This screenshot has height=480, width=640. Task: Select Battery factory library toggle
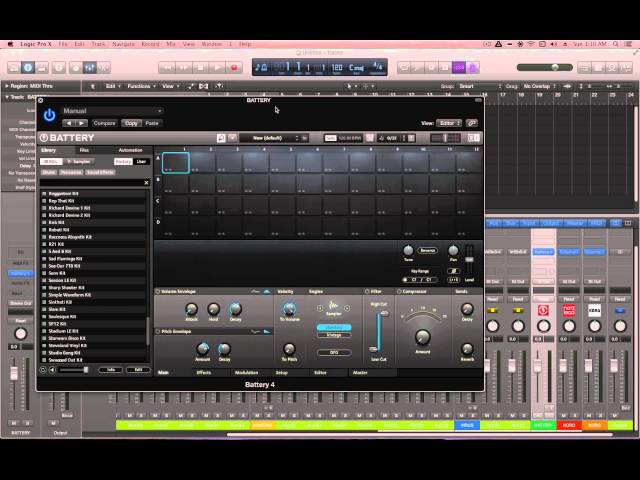pyautogui.click(x=123, y=162)
